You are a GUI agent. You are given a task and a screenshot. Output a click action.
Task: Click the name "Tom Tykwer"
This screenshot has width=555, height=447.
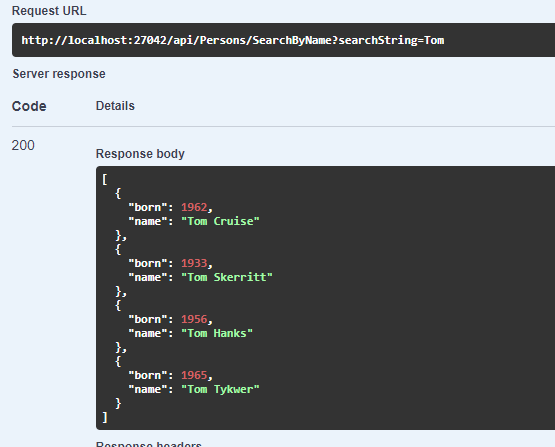(220, 389)
